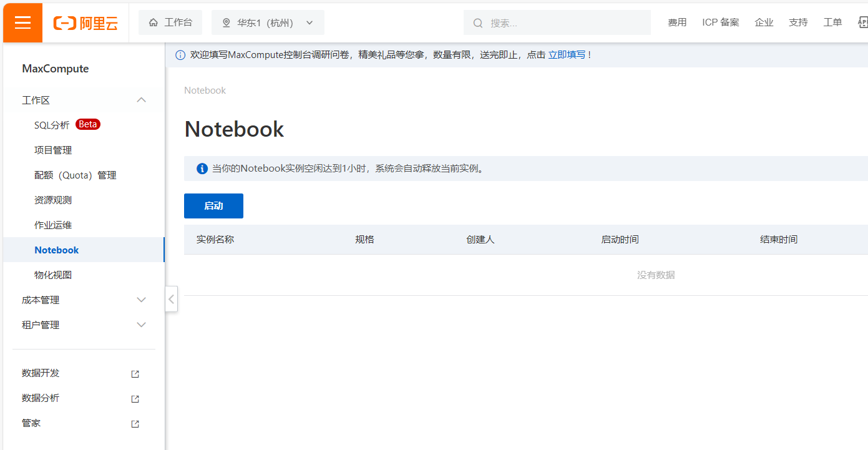Open 数据分析 link in sidebar
This screenshot has width=868, height=450.
click(41, 398)
